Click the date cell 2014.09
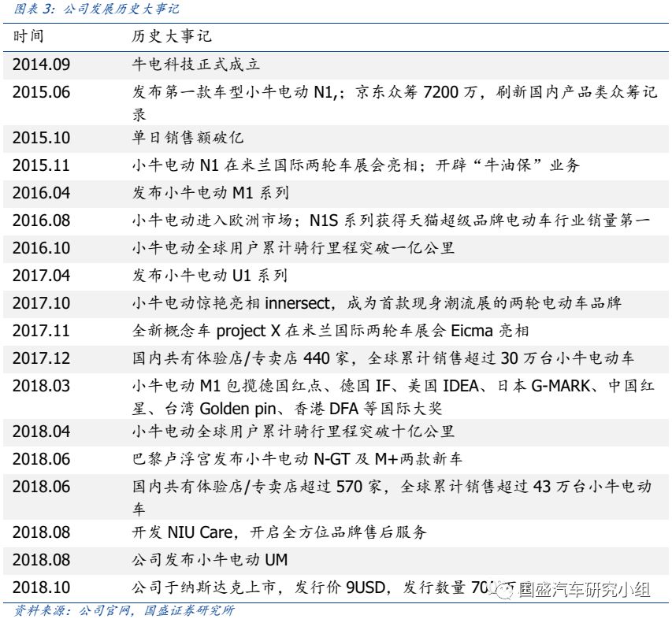The image size is (672, 619). click(41, 65)
